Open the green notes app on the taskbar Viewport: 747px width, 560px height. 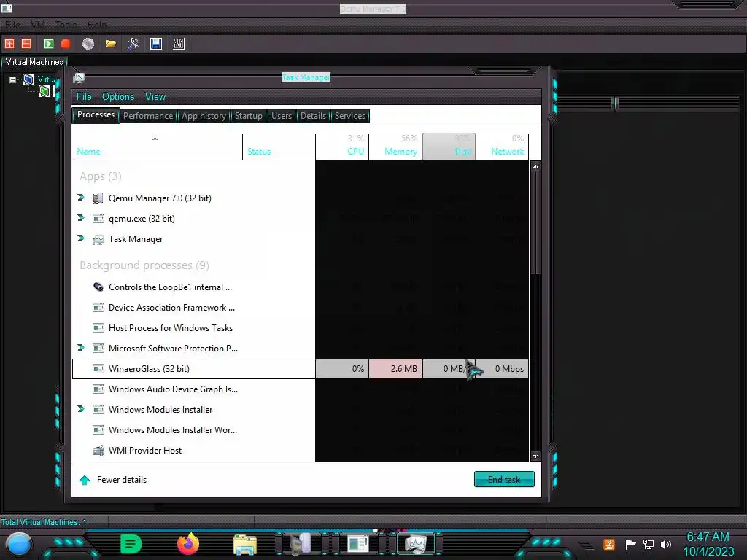tap(131, 544)
